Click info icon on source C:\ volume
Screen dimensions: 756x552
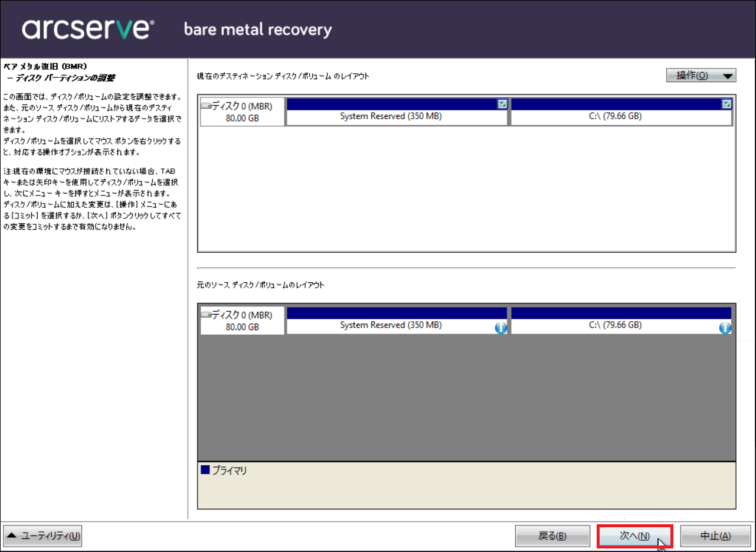pyautogui.click(x=725, y=328)
